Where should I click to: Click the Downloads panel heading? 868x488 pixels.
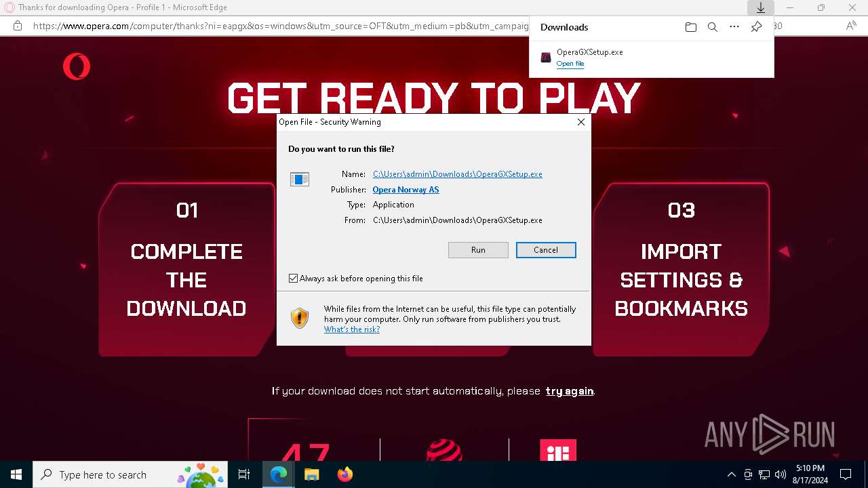coord(564,27)
